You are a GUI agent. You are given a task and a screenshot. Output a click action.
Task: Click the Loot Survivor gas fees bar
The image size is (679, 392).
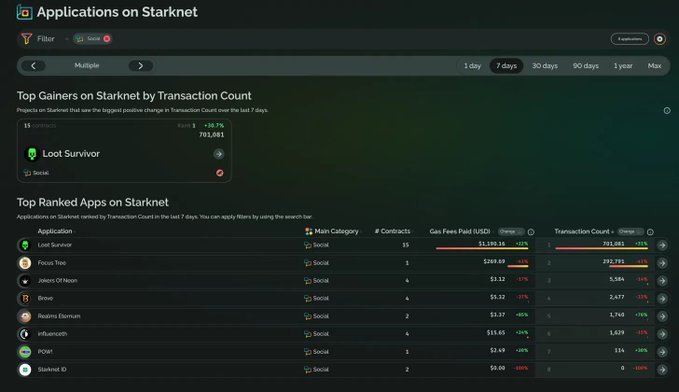[x=482, y=249]
